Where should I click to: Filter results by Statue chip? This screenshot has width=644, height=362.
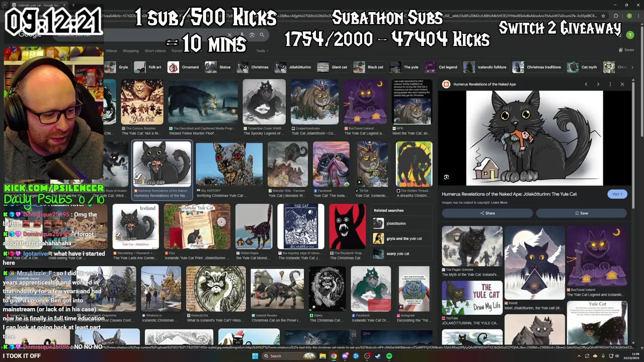pyautogui.click(x=219, y=67)
